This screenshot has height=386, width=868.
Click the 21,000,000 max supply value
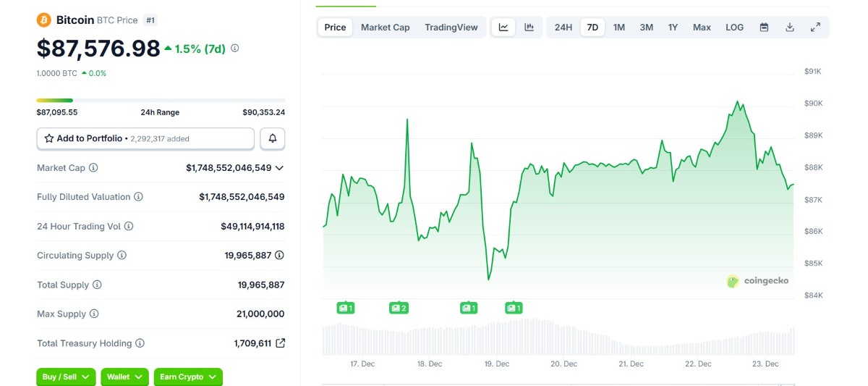(261, 314)
